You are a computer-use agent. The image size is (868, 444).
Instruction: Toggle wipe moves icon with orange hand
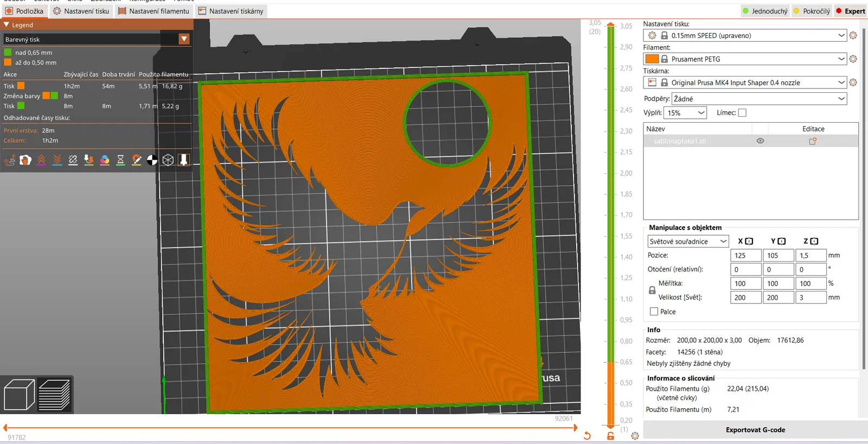pyautogui.click(x=25, y=160)
